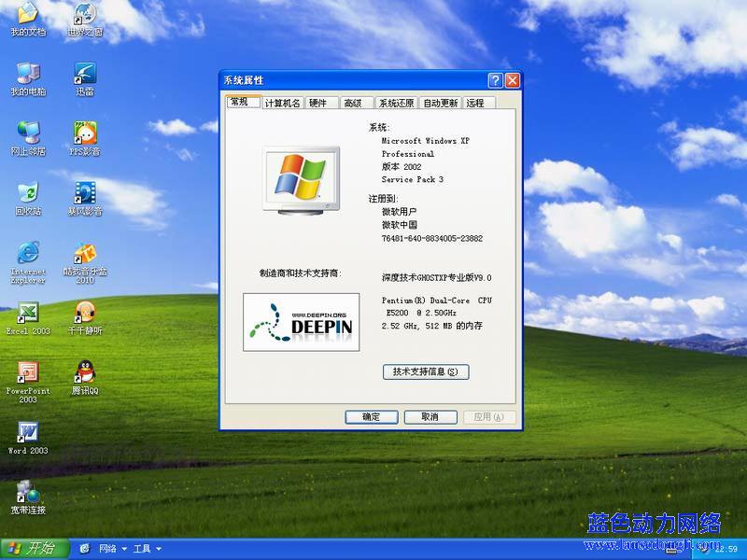
Task: Expand the 工具 taskbar toolbar dropdown
Action: point(158,549)
